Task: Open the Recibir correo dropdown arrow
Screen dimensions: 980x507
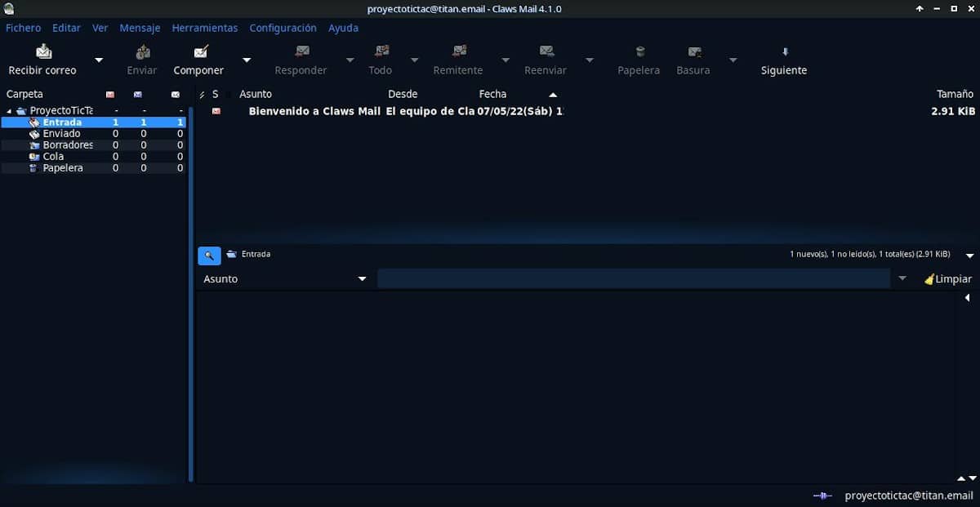Action: coord(99,60)
